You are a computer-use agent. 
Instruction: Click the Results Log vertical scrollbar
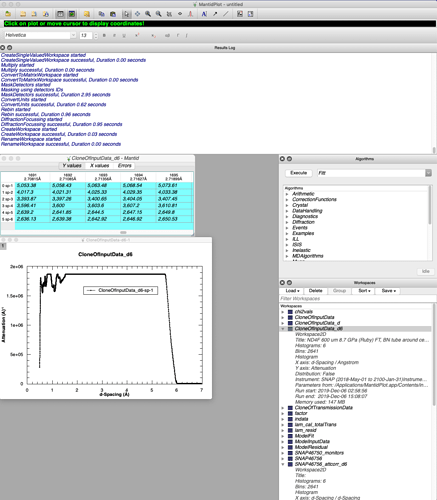tap(434, 150)
